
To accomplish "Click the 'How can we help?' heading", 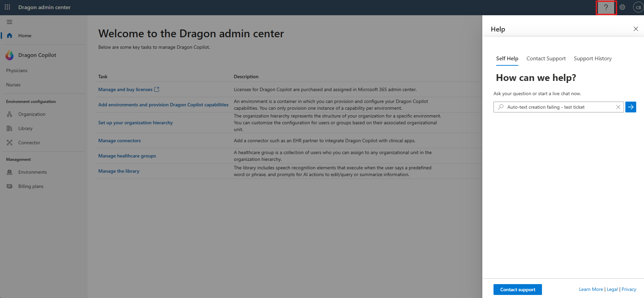I will (x=536, y=78).
